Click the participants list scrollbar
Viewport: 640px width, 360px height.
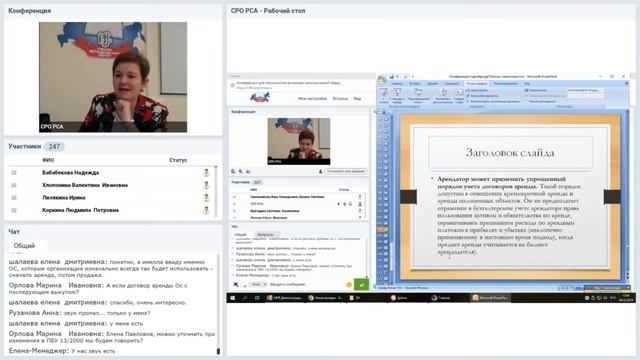click(216, 191)
